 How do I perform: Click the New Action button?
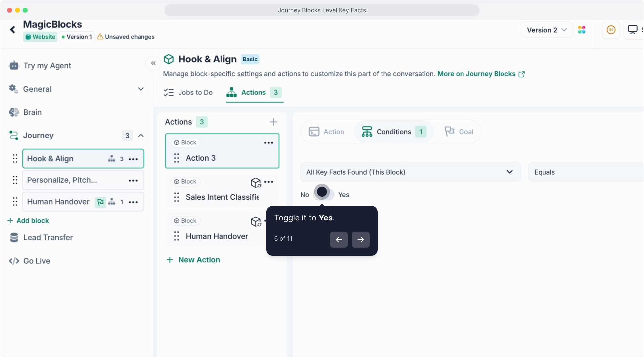pos(193,260)
